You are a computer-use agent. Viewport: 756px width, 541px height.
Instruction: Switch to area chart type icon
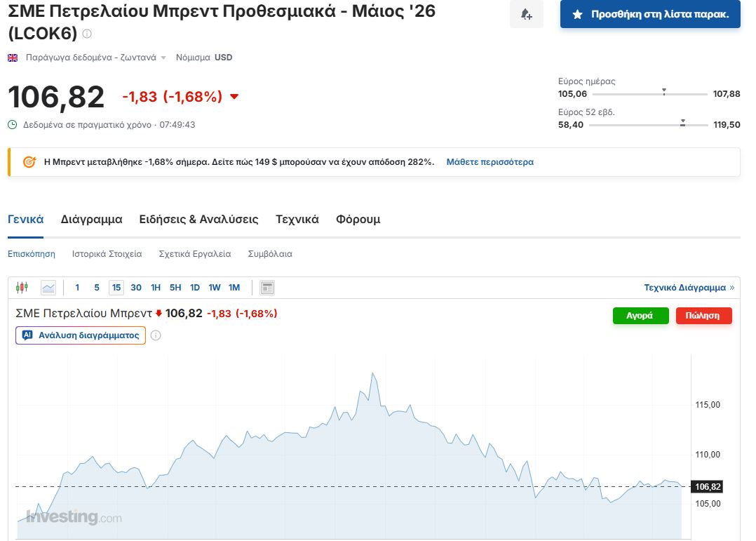(x=48, y=287)
